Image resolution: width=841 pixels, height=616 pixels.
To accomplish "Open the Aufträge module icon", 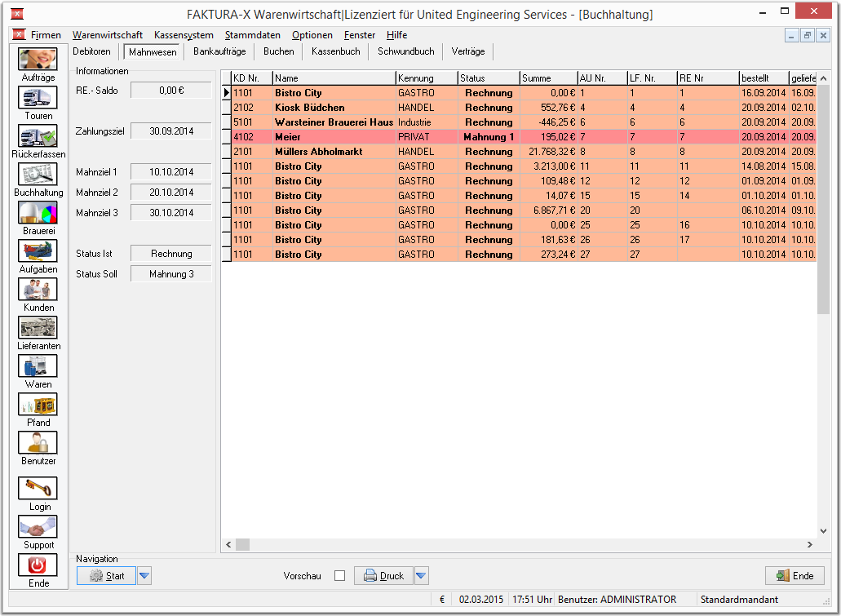I will [x=38, y=59].
